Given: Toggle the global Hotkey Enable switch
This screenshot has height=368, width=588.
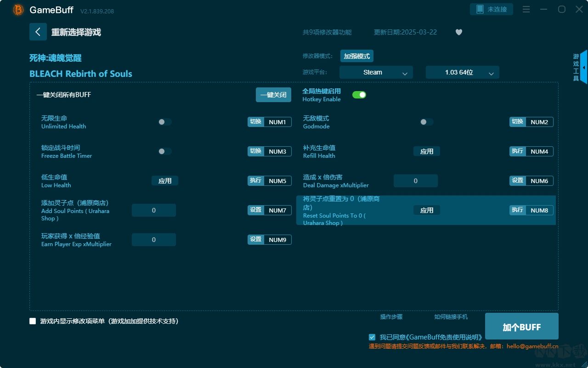Looking at the screenshot, I should tap(359, 95).
